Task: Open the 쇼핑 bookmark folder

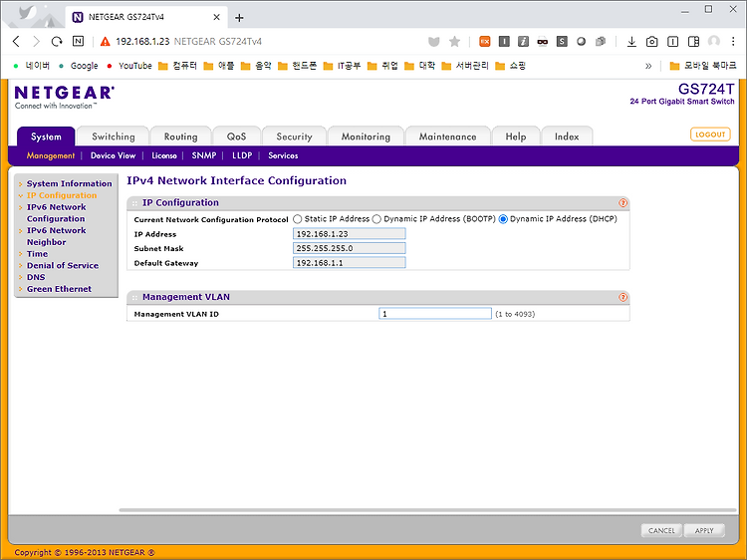Action: (510, 66)
